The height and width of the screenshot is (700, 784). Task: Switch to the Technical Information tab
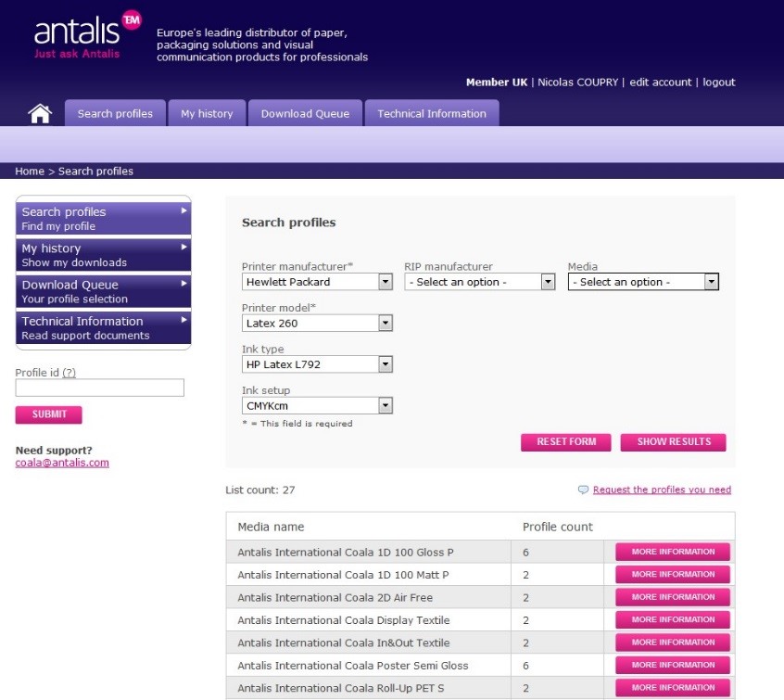pos(432,114)
